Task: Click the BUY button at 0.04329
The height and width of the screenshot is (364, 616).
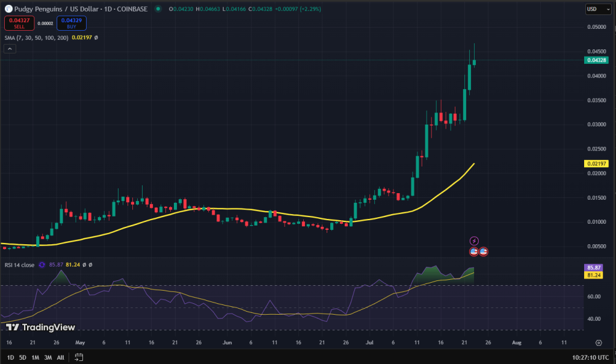Action: pos(72,23)
